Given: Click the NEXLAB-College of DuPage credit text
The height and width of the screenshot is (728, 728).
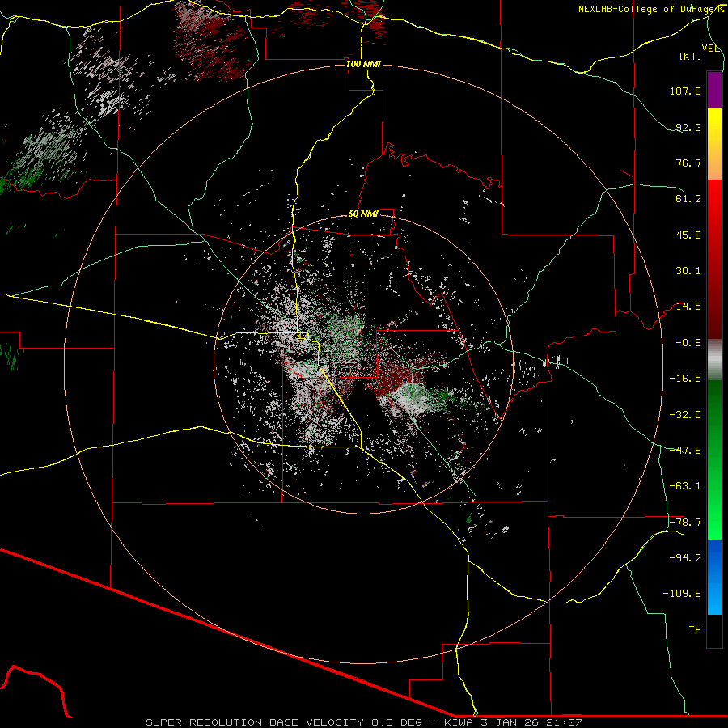Looking at the screenshot, I should [x=650, y=9].
